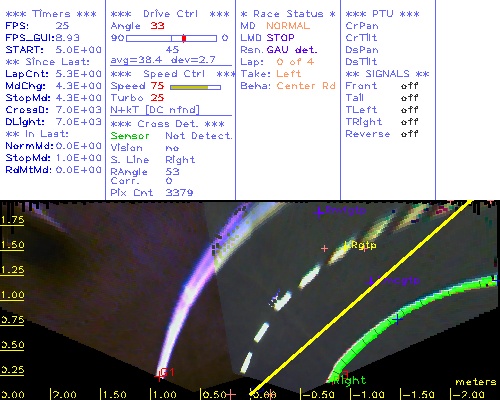This screenshot has width=500, height=400.
Task: Click the green Sensor label
Action: pos(130,136)
